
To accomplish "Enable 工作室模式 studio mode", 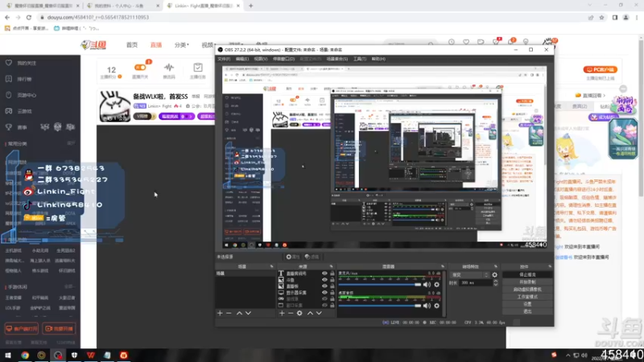I will click(527, 297).
